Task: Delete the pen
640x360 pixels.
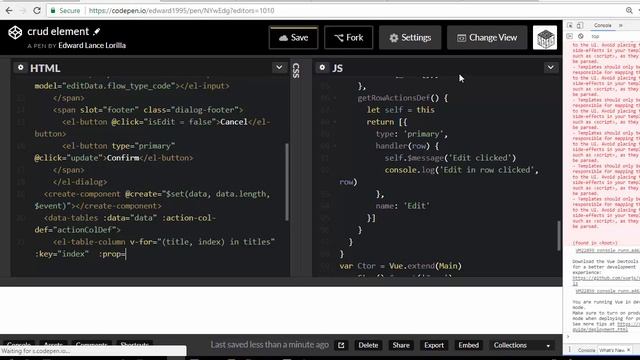Action: click(x=368, y=345)
